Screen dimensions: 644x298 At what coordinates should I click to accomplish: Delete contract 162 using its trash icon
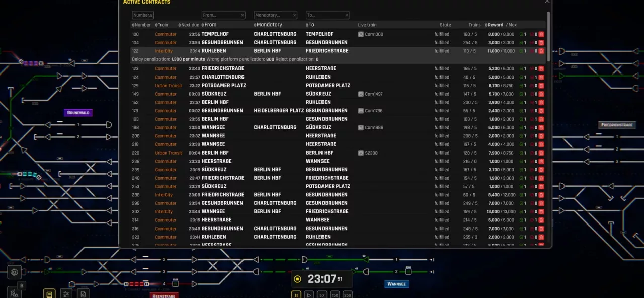coord(541,102)
